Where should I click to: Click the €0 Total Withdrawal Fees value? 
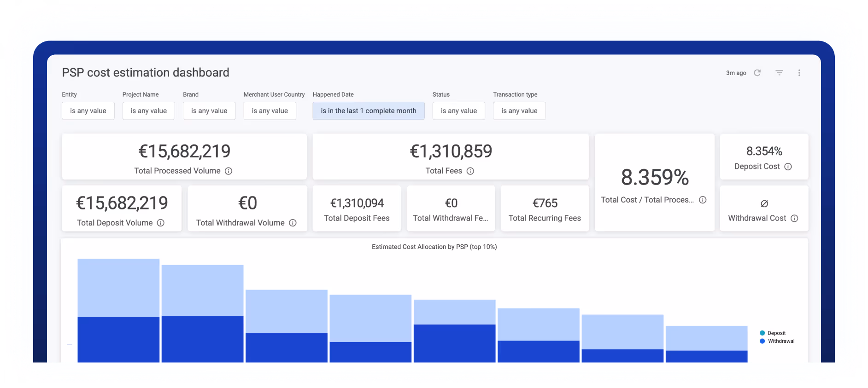point(451,203)
